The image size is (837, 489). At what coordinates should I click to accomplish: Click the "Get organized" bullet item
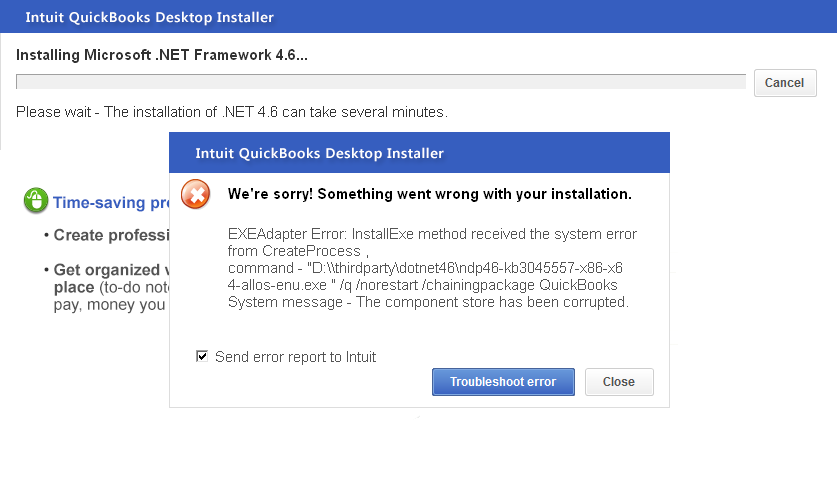(107, 270)
